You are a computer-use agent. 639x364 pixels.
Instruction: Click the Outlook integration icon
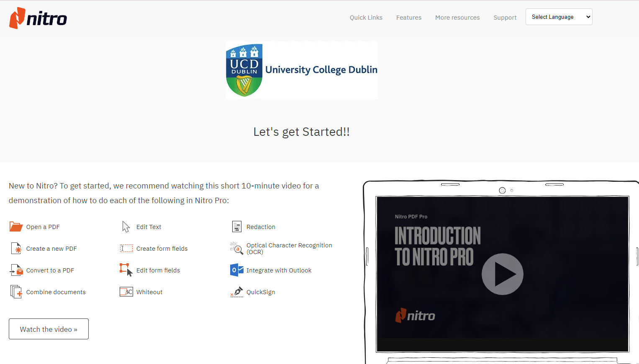click(x=236, y=270)
